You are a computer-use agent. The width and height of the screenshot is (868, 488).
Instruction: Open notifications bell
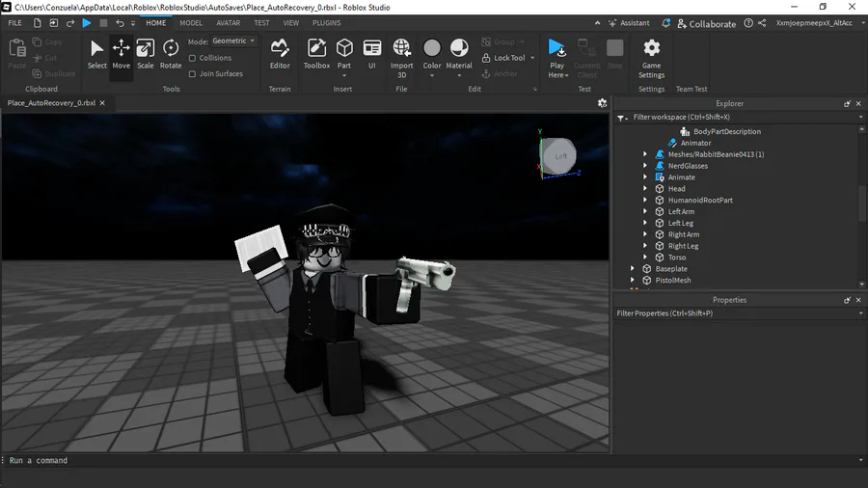(665, 23)
